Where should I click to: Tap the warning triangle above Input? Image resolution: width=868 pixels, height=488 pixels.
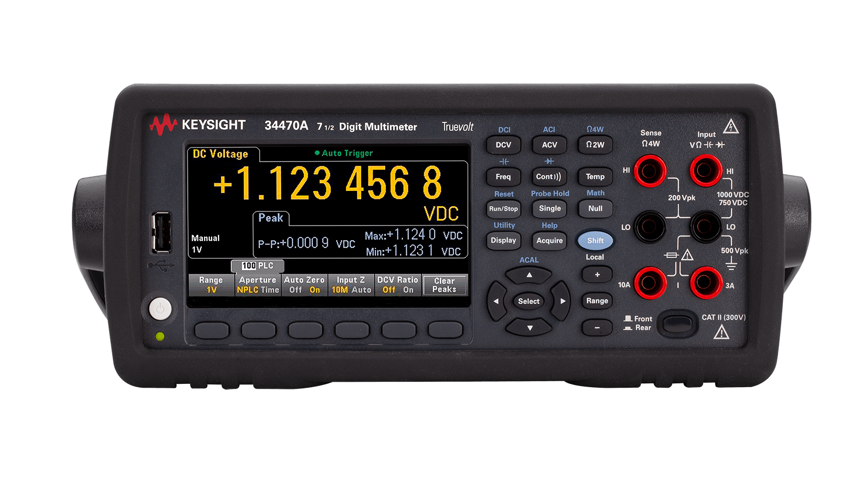[731, 126]
